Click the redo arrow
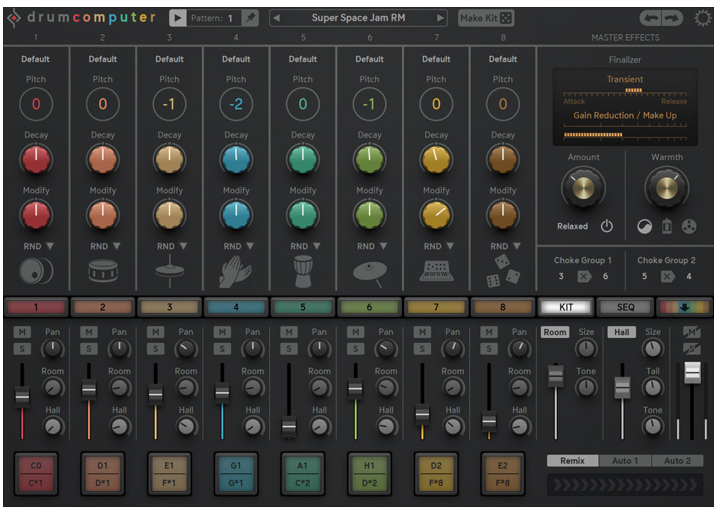Viewport: 719px width, 509px height. pos(672,18)
